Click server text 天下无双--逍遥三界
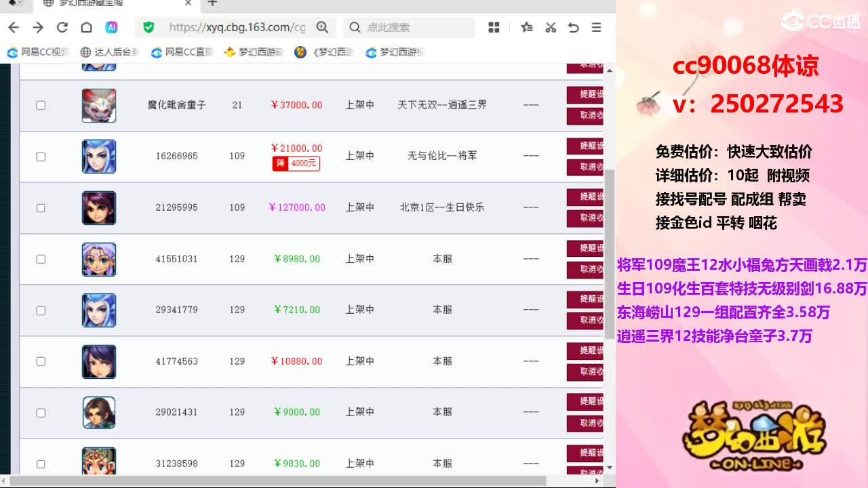This screenshot has width=868, height=488. pos(442,105)
